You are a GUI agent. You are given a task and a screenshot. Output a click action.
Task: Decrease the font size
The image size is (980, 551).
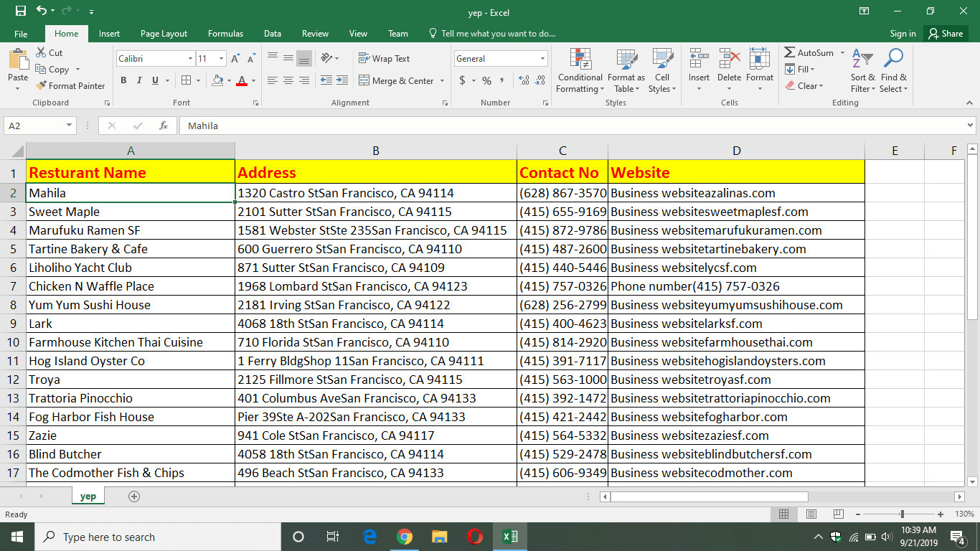click(251, 59)
